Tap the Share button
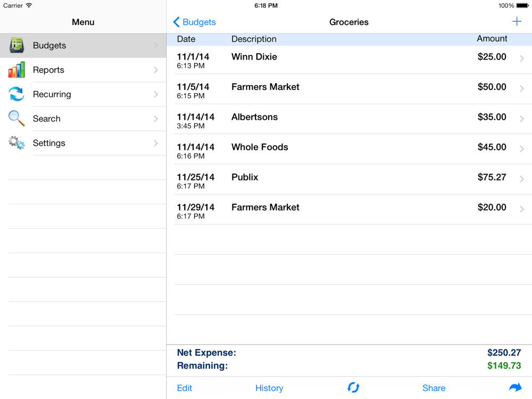 point(434,388)
